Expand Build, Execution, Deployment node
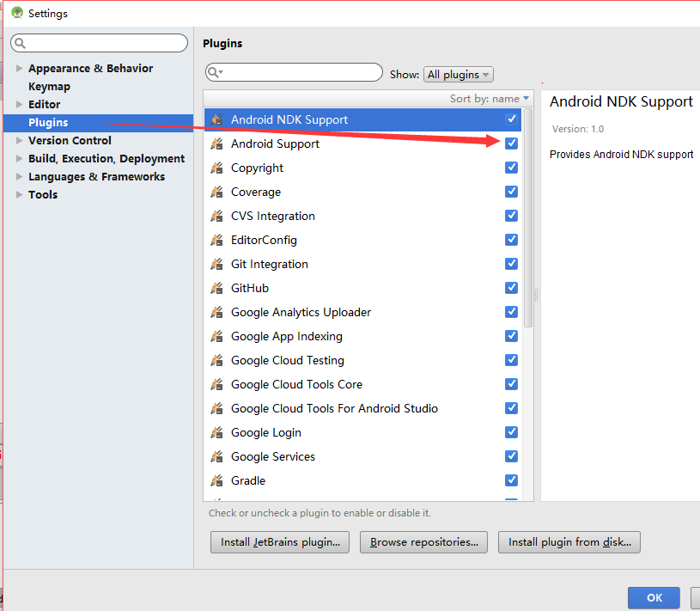 (19, 159)
